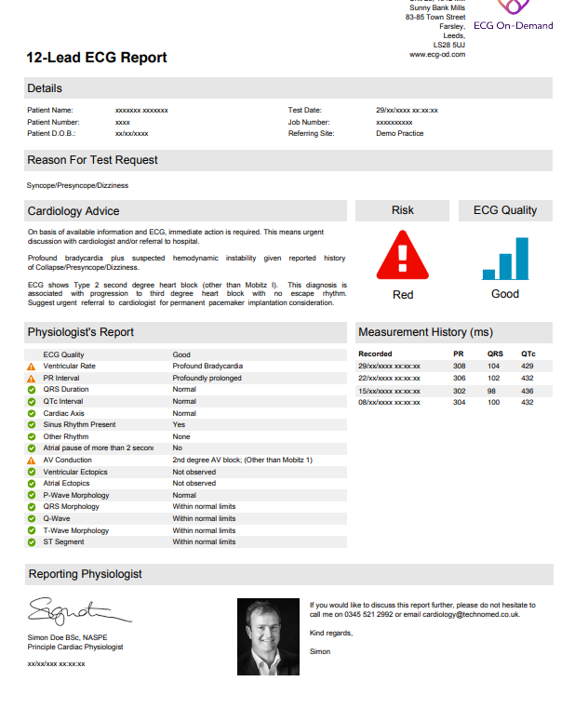Image resolution: width=588 pixels, height=708 pixels.
Task: Click the green check beside T-Wave Morphology
Action: pos(32,530)
